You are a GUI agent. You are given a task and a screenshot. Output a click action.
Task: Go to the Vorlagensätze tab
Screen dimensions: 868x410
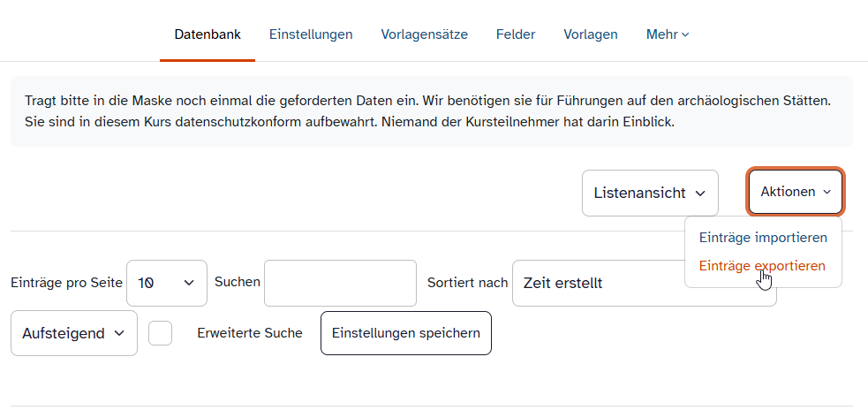click(425, 34)
